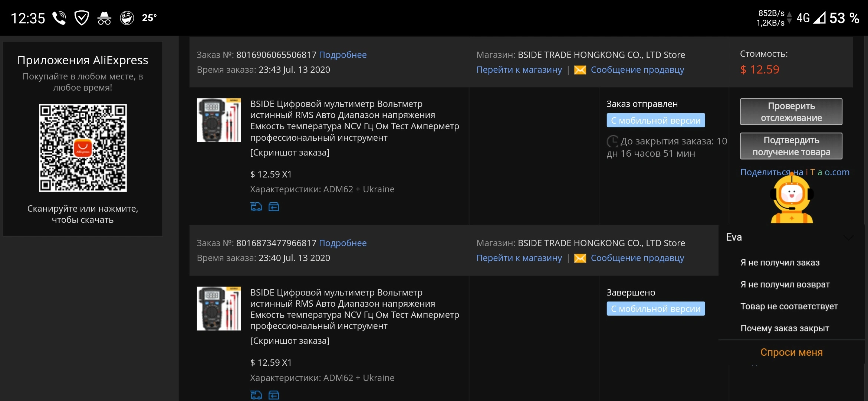The image size is (868, 401).
Task: Click Проверить отслеживание button
Action: (791, 112)
